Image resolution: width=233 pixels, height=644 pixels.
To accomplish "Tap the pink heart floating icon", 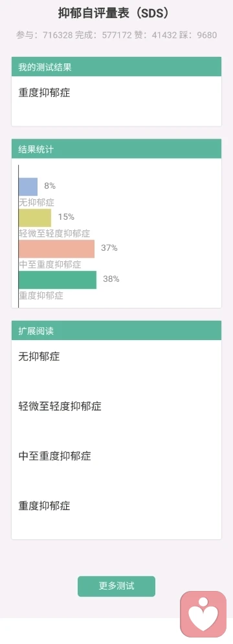I will click(203, 614).
